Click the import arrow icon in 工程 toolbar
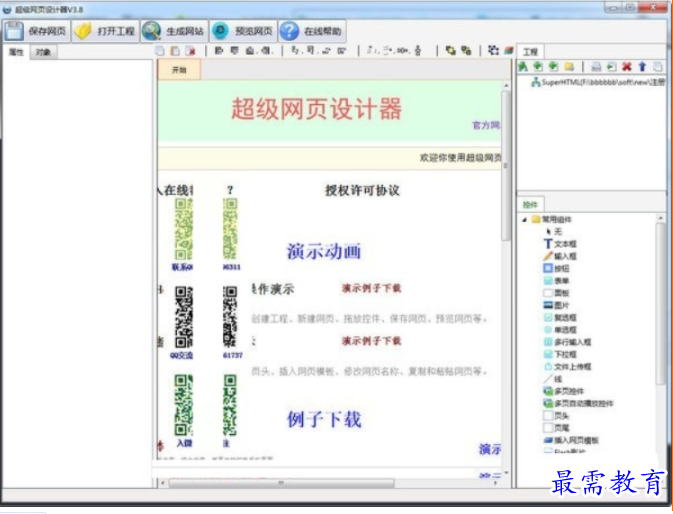 611,67
